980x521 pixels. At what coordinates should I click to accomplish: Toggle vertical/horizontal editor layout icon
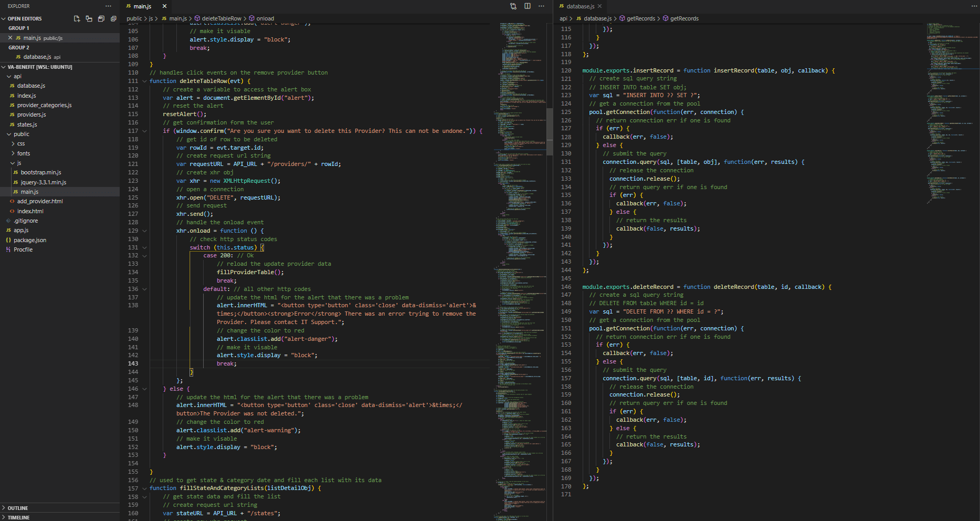point(89,18)
